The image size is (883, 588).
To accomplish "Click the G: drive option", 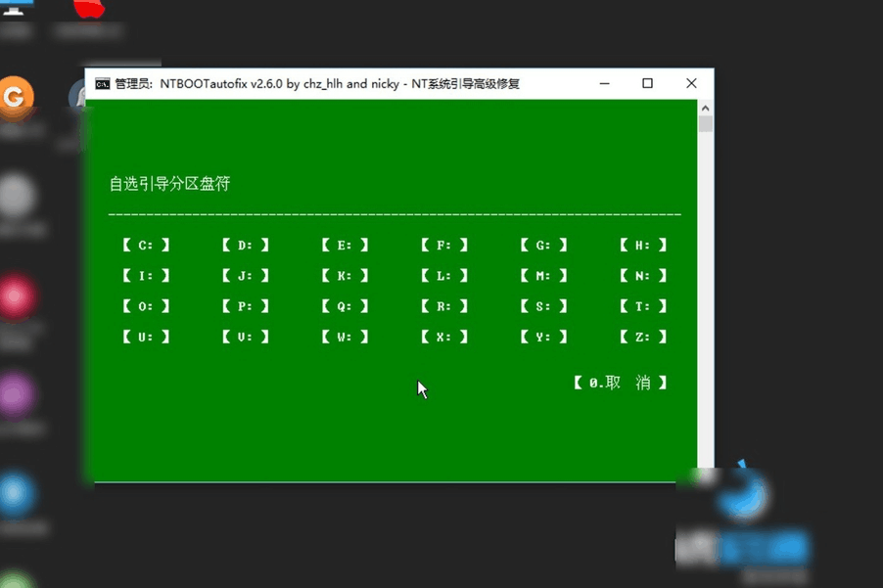I will (543, 246).
